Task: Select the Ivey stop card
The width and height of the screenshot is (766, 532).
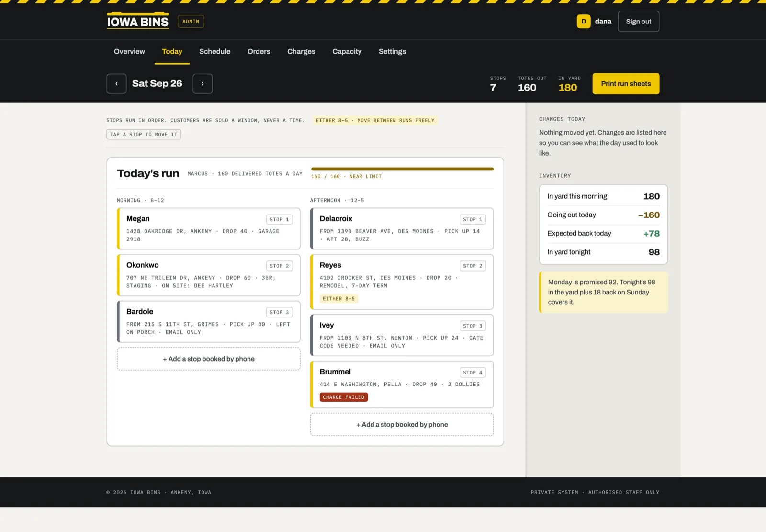Action: [402, 335]
